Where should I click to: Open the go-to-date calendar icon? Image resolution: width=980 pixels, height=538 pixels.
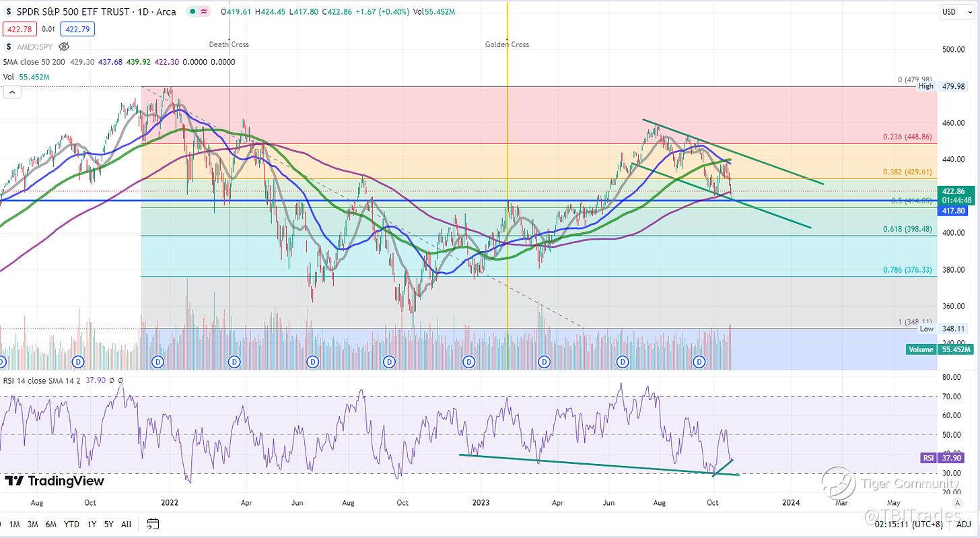153,523
